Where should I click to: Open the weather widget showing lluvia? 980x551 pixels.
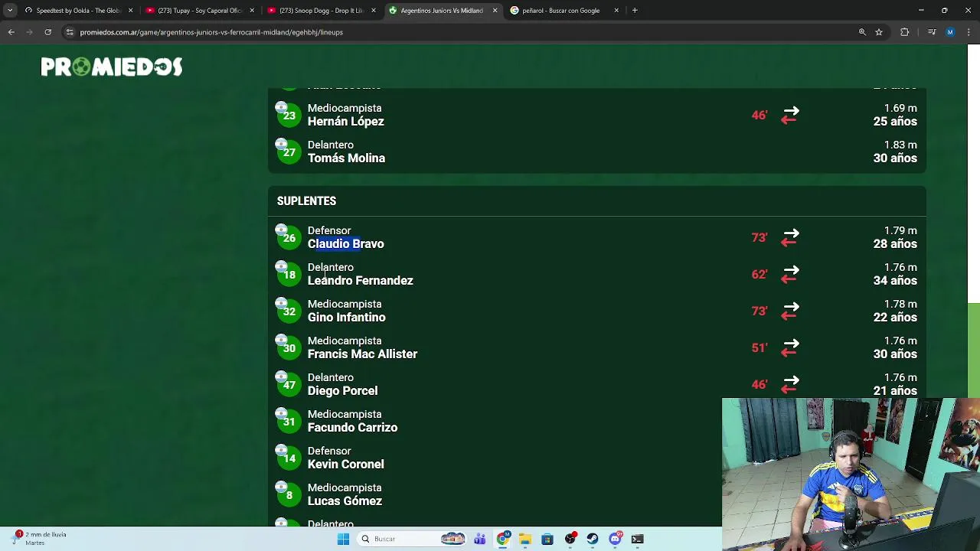(x=40, y=539)
